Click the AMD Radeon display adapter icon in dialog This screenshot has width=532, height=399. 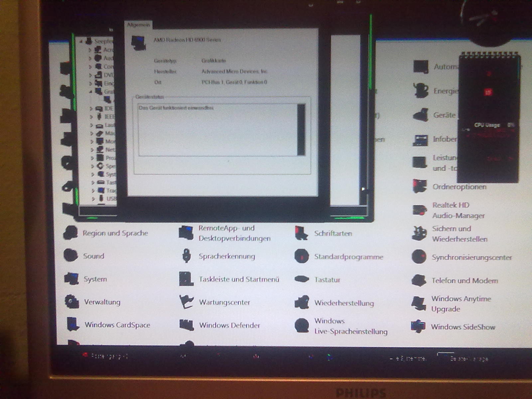click(x=139, y=43)
